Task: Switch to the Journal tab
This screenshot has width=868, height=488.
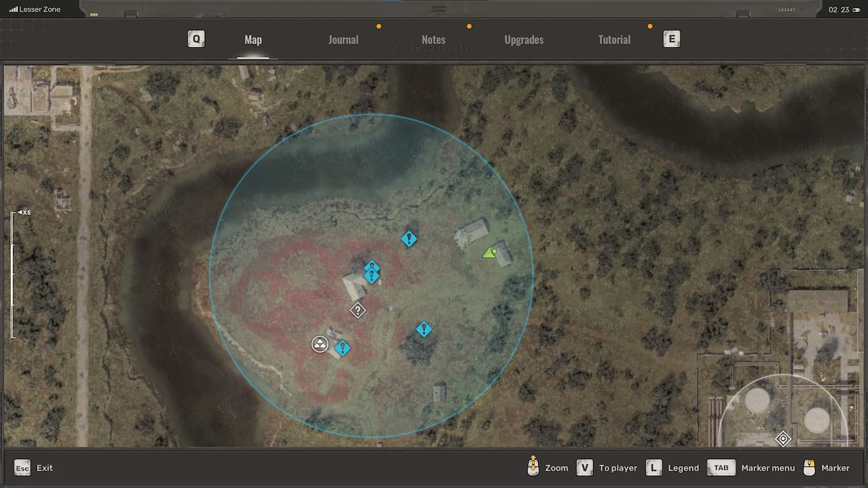Action: tap(343, 40)
